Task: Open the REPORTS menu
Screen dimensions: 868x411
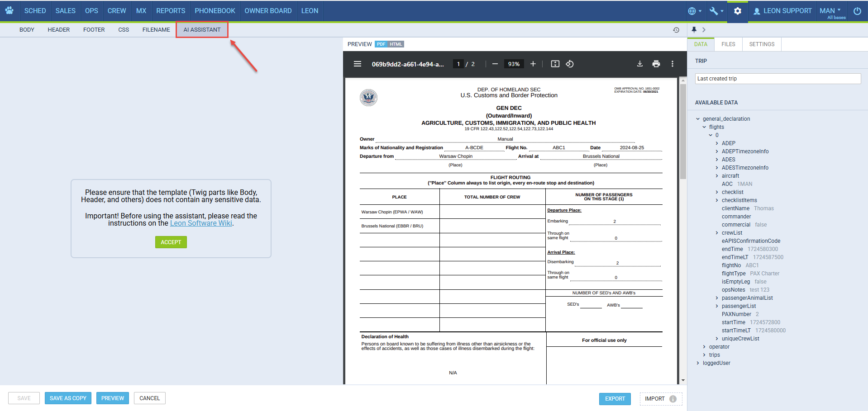Action: coord(171,11)
